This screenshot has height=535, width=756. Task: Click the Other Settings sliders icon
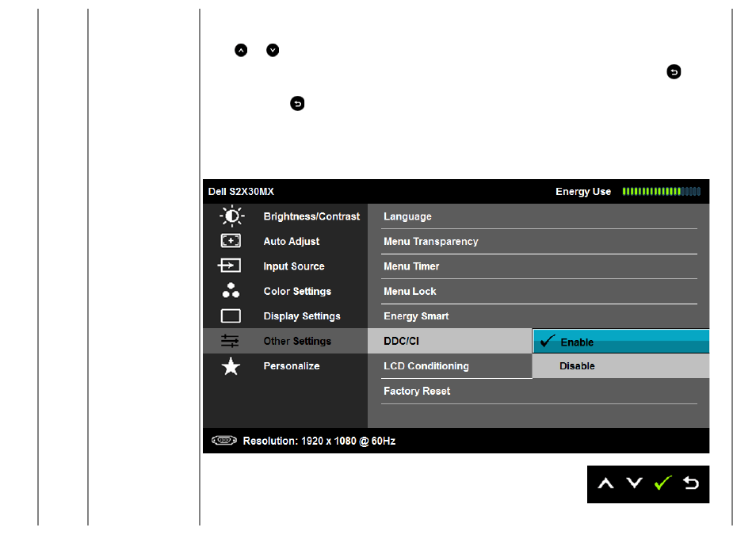(230, 341)
